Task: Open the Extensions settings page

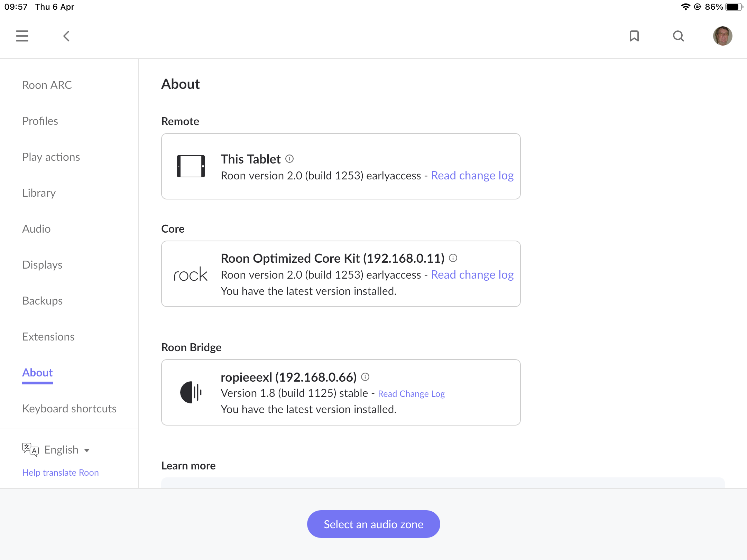Action: tap(48, 337)
